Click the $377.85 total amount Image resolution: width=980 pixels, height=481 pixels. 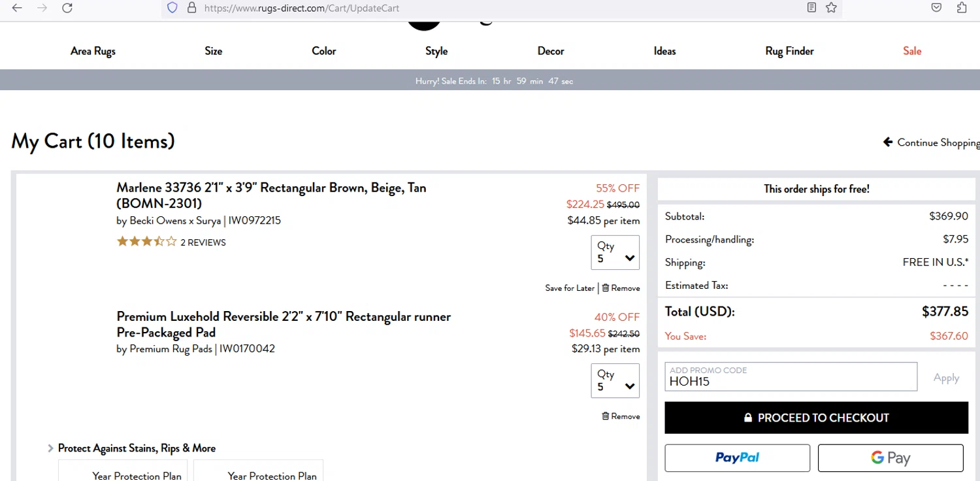tap(945, 312)
